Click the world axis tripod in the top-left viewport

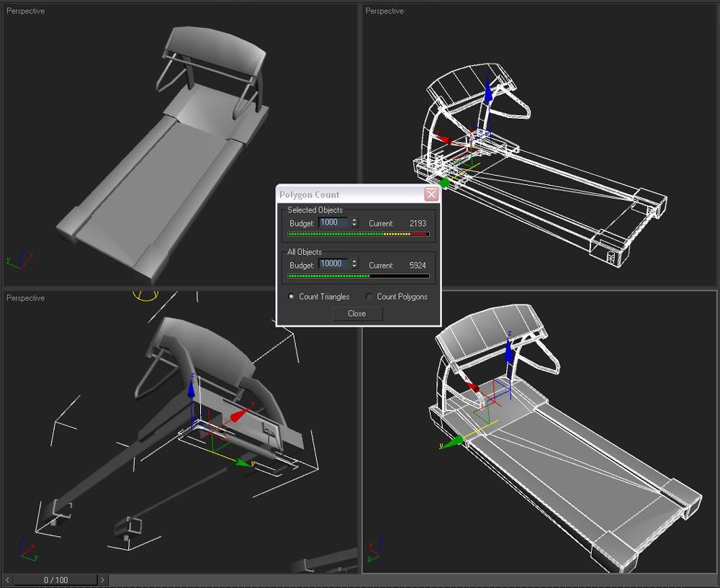19,261
